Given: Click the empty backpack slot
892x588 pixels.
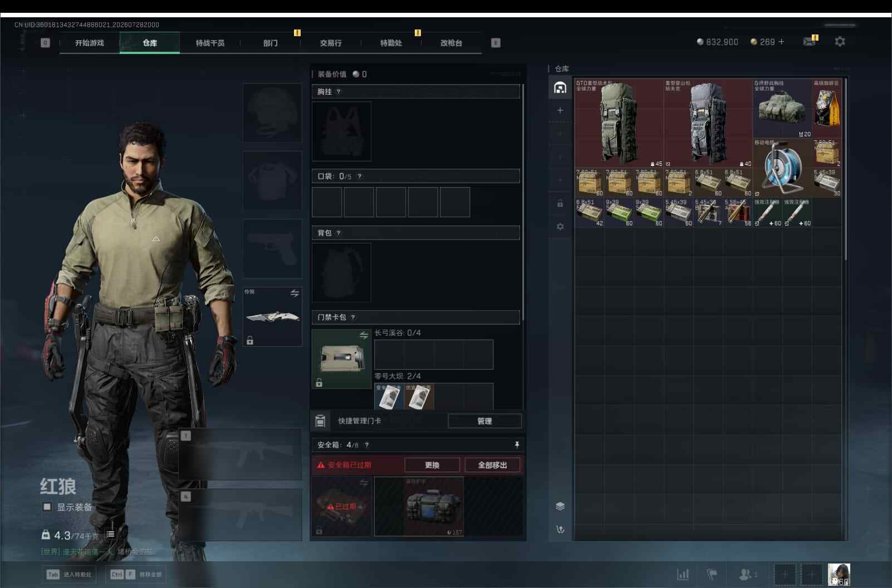Looking at the screenshot, I should 341,273.
